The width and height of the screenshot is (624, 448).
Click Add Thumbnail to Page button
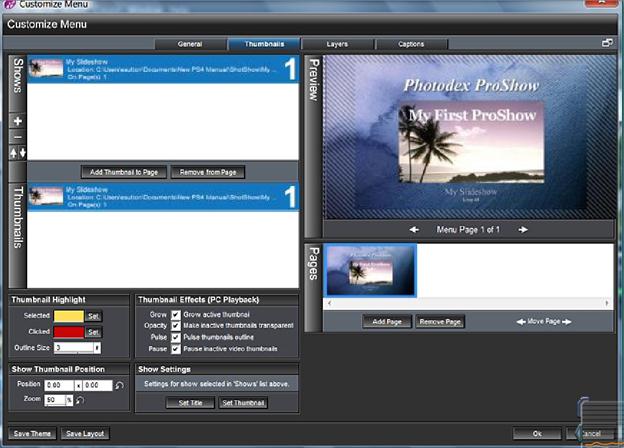coord(124,172)
